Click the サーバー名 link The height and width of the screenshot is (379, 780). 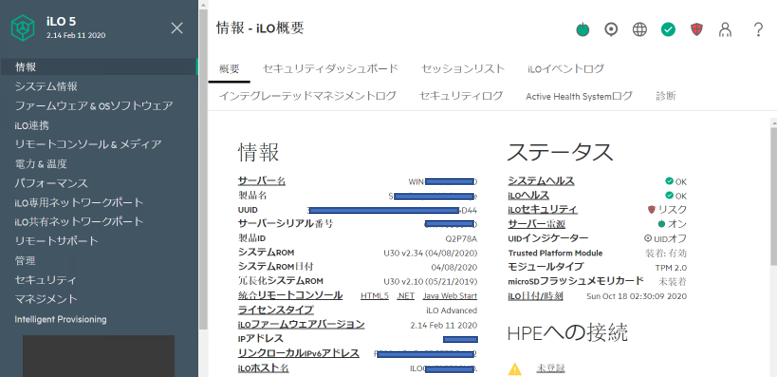(262, 181)
